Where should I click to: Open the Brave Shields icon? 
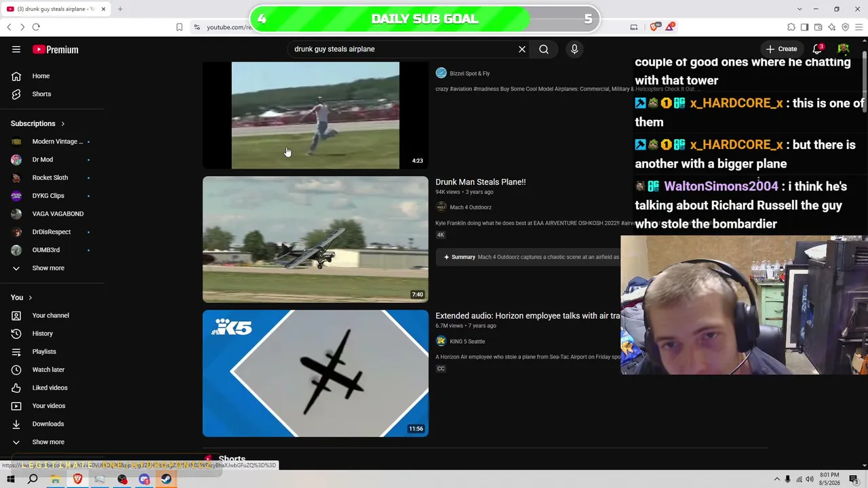[654, 27]
